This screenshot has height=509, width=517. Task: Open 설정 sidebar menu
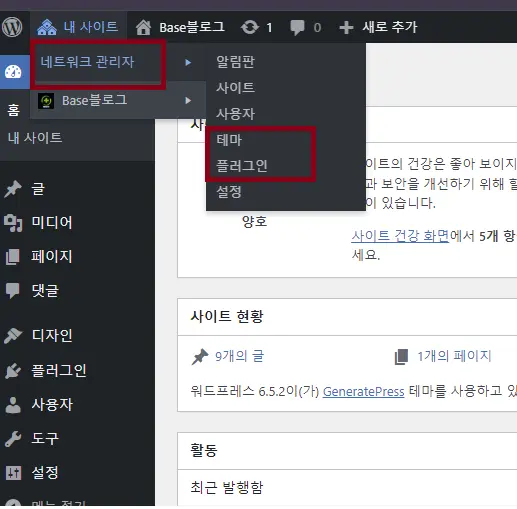(45, 472)
